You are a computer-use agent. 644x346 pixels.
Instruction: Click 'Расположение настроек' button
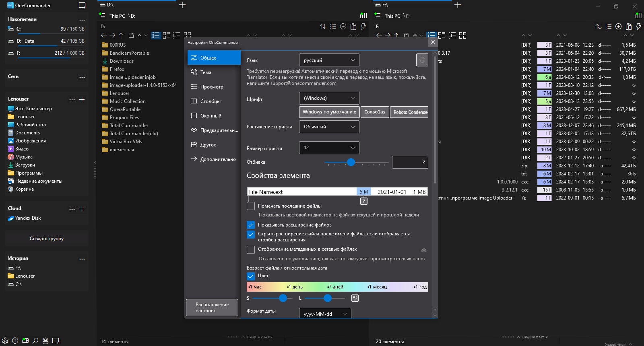point(212,307)
